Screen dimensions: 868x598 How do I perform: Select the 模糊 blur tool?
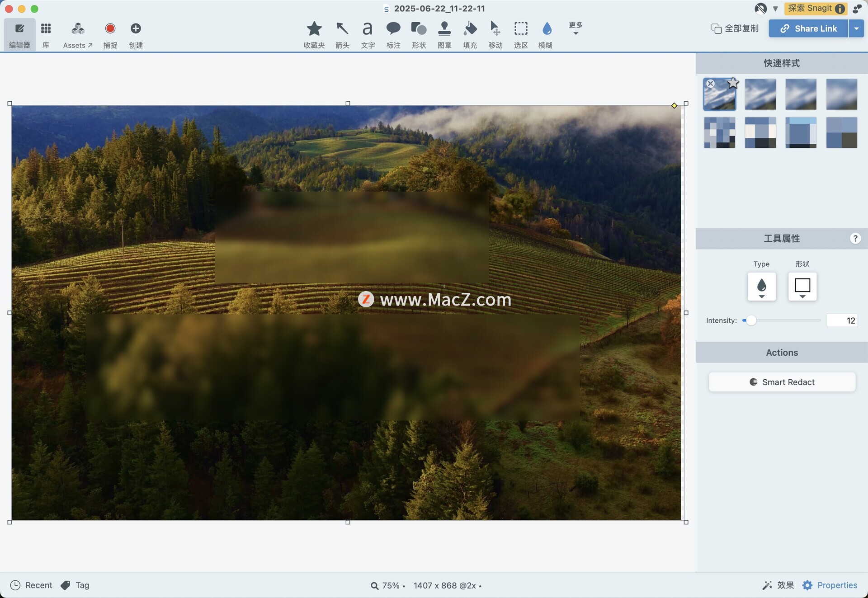[x=546, y=35]
